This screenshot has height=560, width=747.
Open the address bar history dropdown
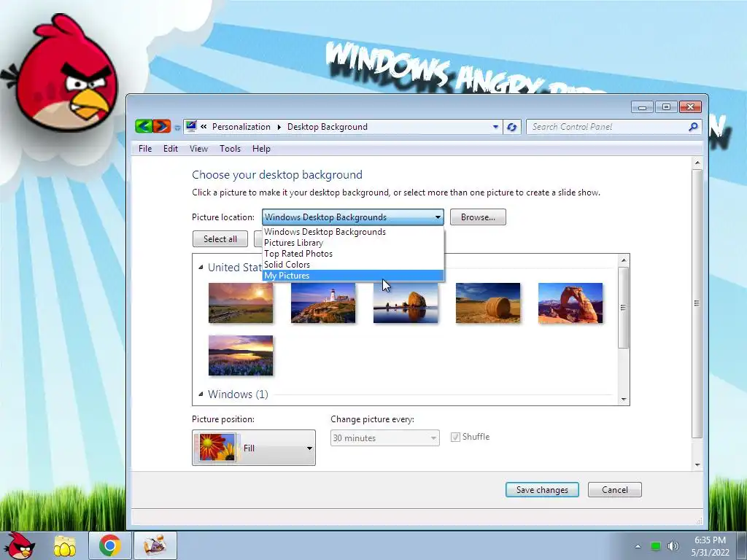click(495, 127)
